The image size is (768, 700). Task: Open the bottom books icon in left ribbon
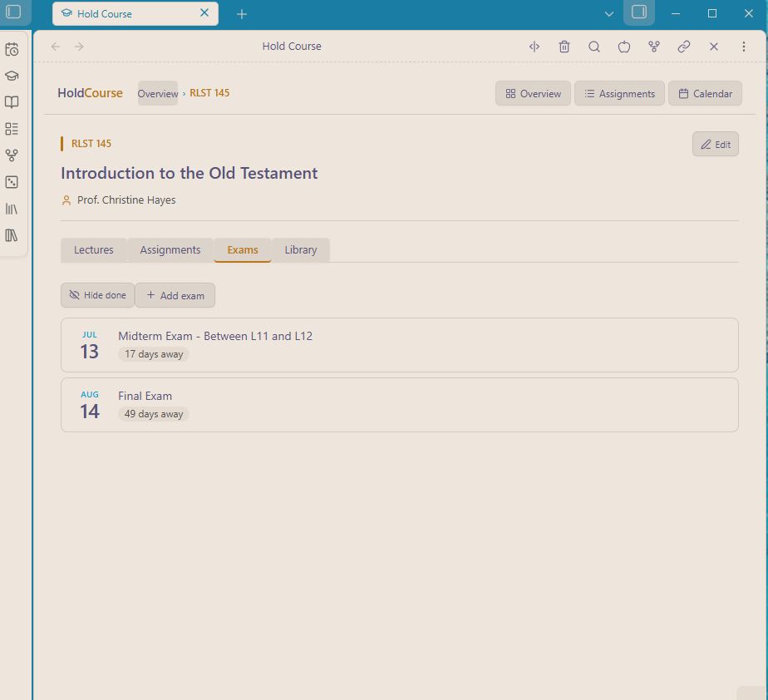(12, 235)
